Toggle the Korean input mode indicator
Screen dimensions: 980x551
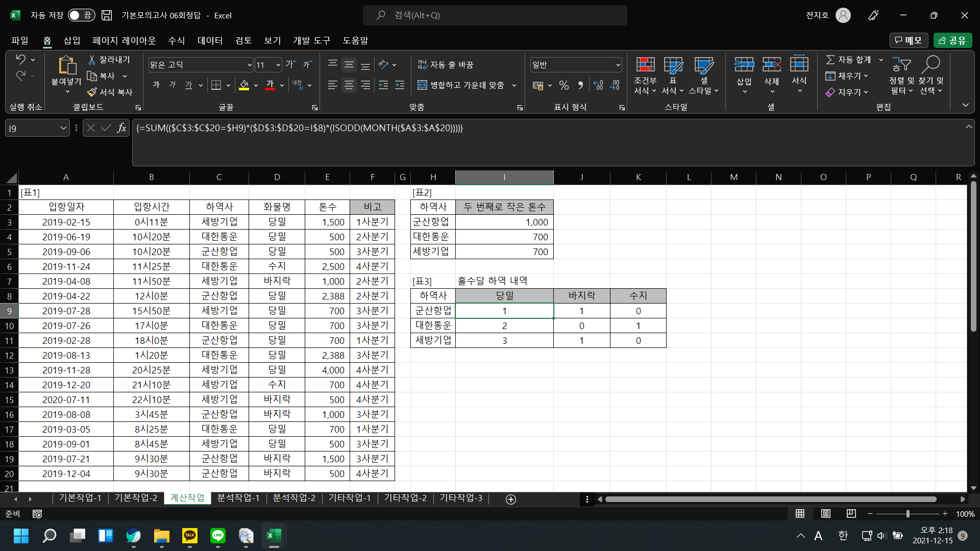pyautogui.click(x=843, y=536)
